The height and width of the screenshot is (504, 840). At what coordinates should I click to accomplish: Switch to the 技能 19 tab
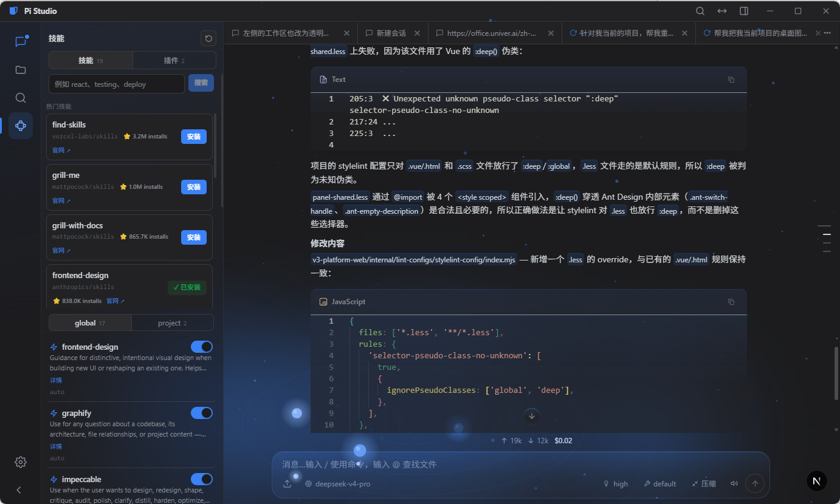point(91,60)
